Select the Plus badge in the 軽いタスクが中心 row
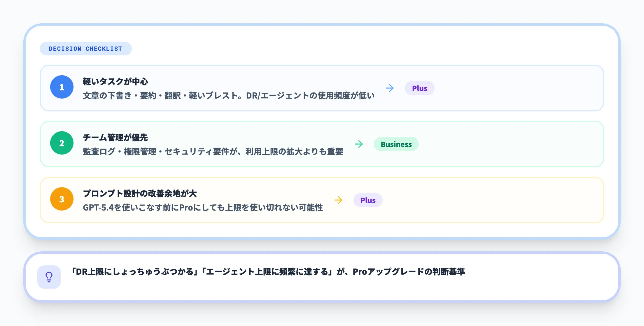Viewport: 644px width, 326px height. (419, 88)
